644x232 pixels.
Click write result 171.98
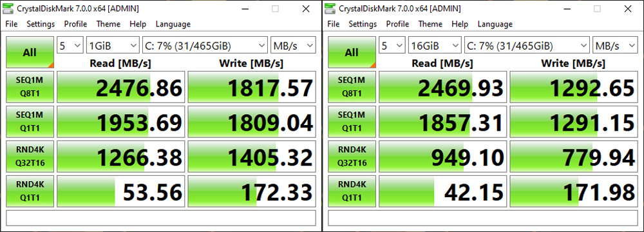[x=574, y=191]
